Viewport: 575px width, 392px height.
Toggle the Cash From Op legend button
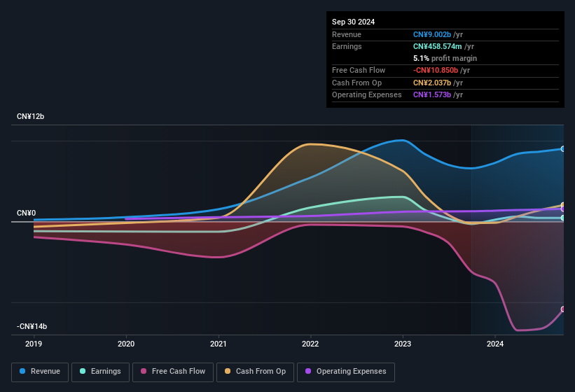255,372
